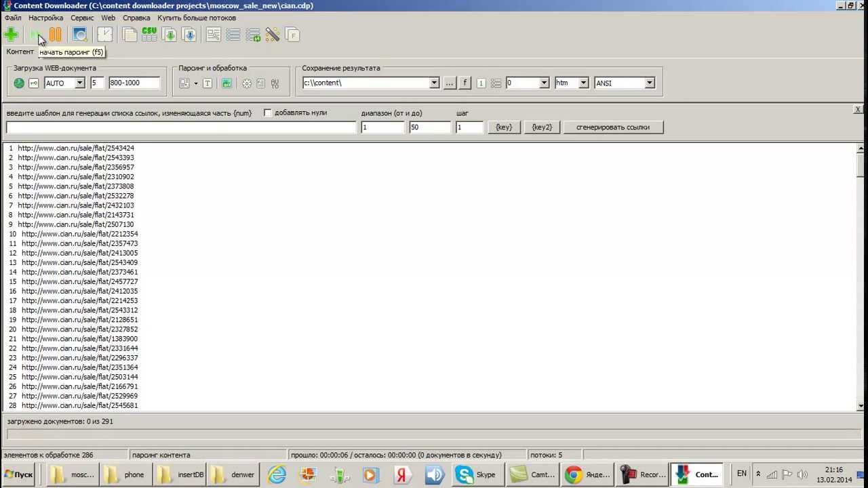Click the plain list lines toolbar icon

pos(233,35)
